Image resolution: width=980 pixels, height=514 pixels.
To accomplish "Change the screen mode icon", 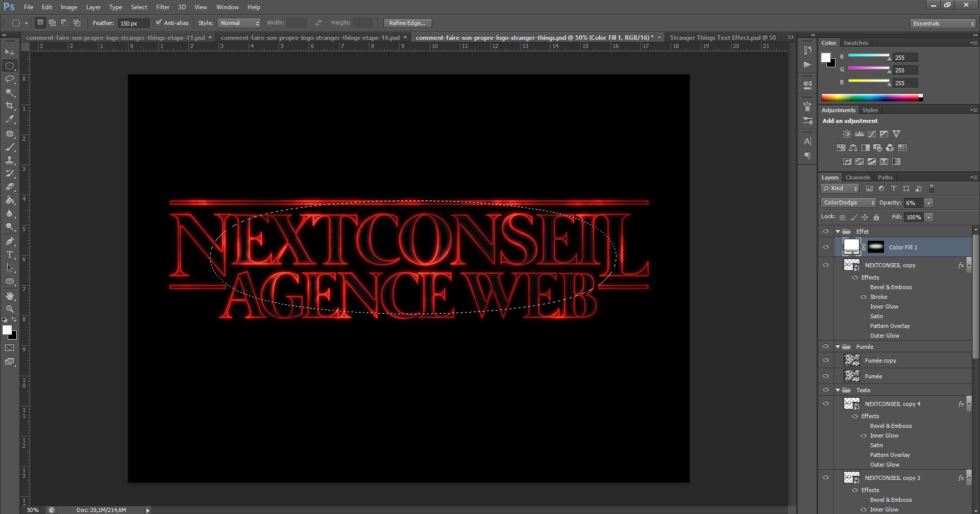I will [x=10, y=362].
